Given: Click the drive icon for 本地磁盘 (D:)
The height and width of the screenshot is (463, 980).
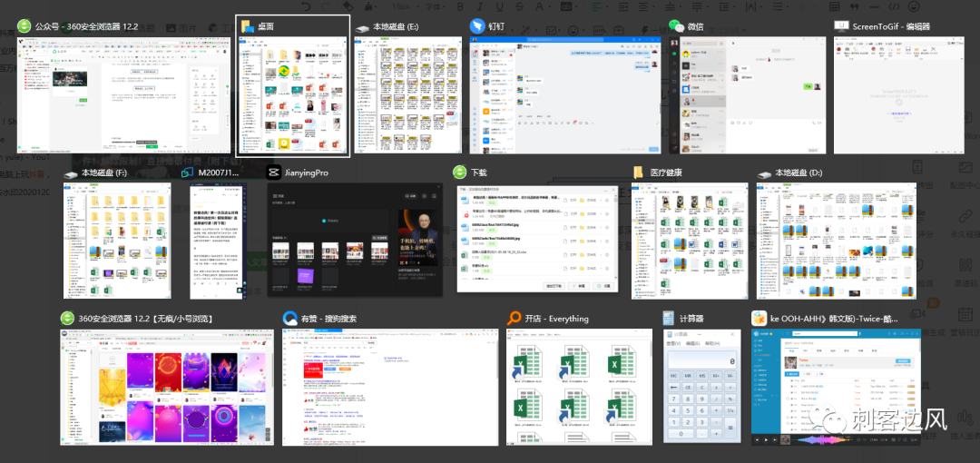Looking at the screenshot, I should pyautogui.click(x=764, y=173).
